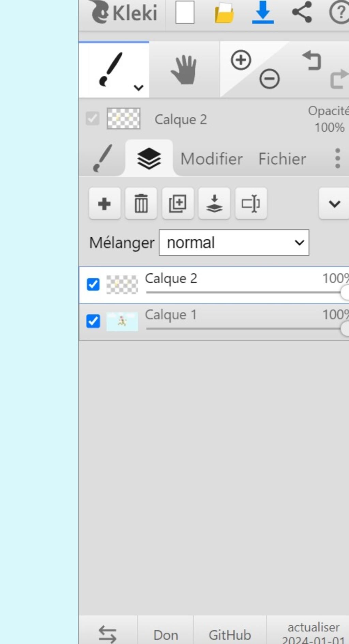Open the Mélanger blend mode dropdown
349x644 pixels.
tap(234, 243)
